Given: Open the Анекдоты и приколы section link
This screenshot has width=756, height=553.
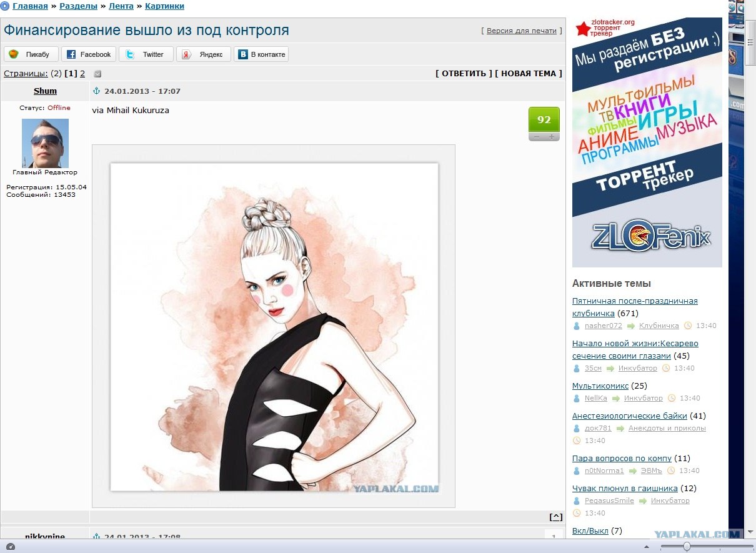Looking at the screenshot, I should coord(667,428).
